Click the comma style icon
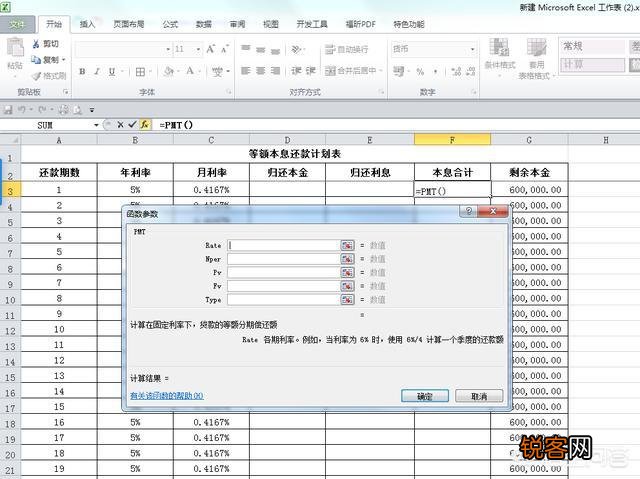Image resolution: width=640 pixels, height=479 pixels. [436, 72]
